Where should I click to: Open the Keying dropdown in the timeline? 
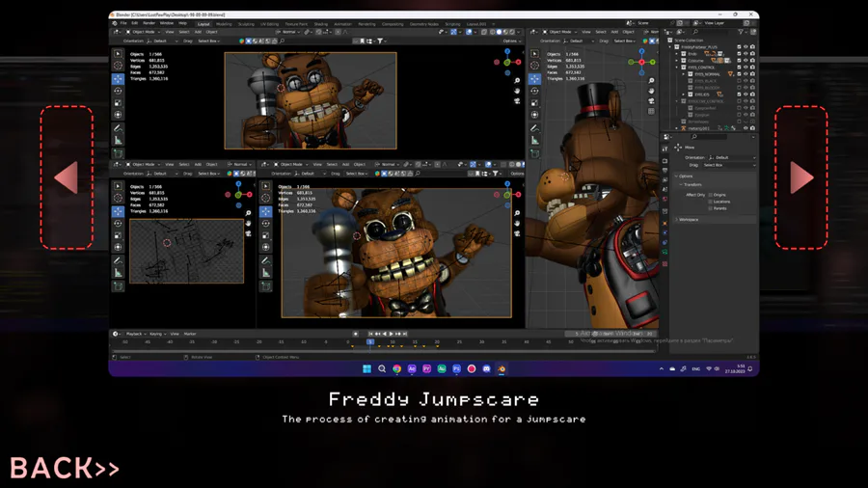[x=158, y=335]
